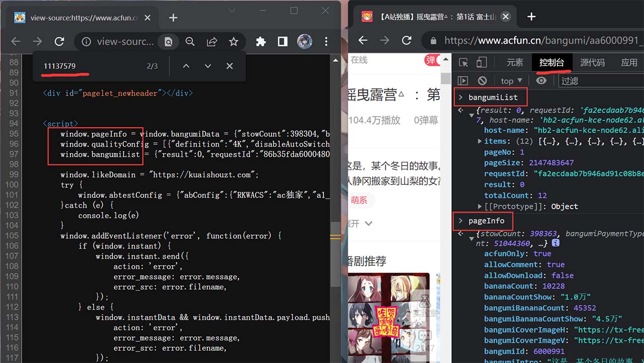
Task: Create a live expression with eye icon
Action: tap(541, 80)
